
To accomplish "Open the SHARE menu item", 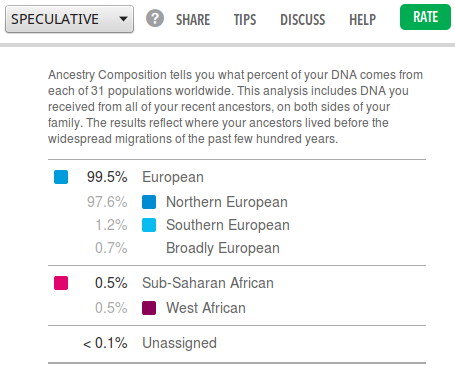I will (x=193, y=20).
